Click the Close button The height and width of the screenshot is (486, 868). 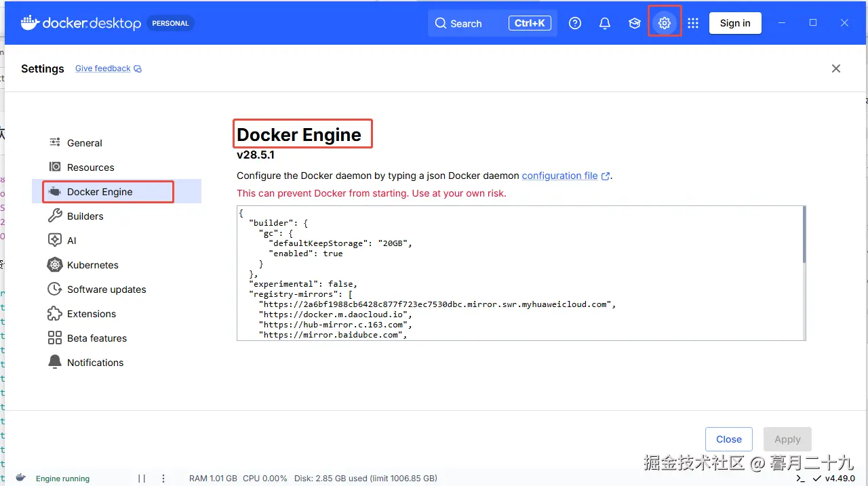[x=729, y=439]
